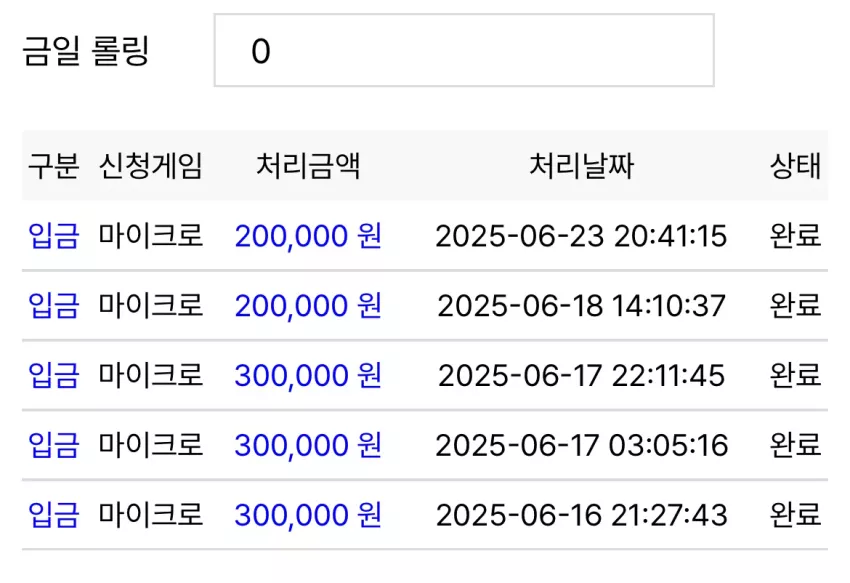Click 300,000 원 amount from 2025-06-16
850x583 pixels.
[x=308, y=515]
